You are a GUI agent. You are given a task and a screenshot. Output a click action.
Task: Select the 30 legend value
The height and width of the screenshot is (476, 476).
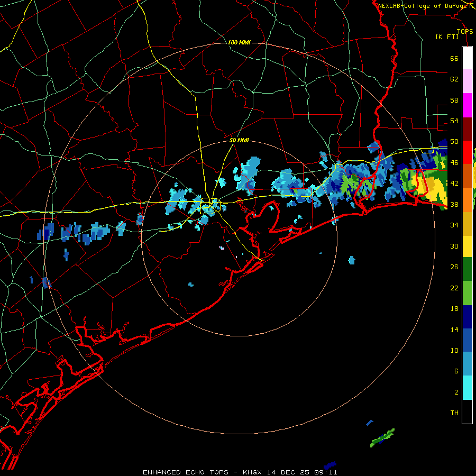tap(454, 246)
